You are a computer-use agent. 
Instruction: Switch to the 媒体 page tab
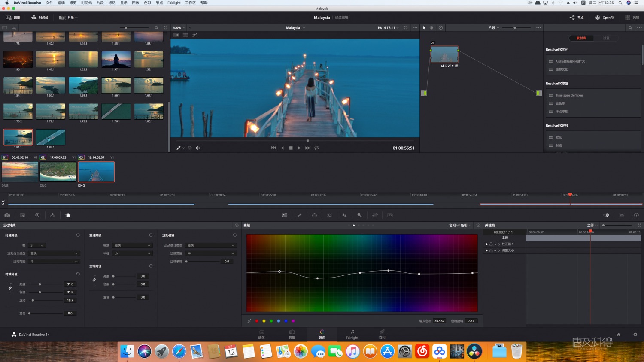pyautogui.click(x=261, y=335)
